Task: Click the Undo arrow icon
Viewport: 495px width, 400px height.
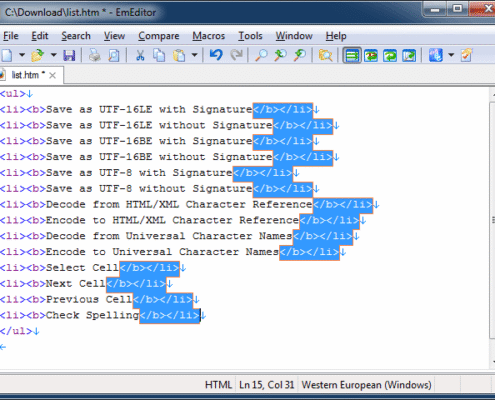Action: 216,55
